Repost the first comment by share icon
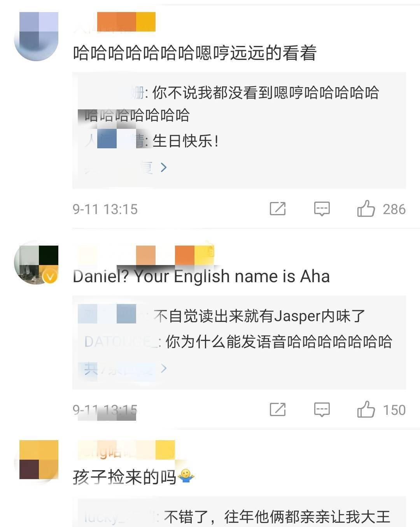 click(x=278, y=209)
